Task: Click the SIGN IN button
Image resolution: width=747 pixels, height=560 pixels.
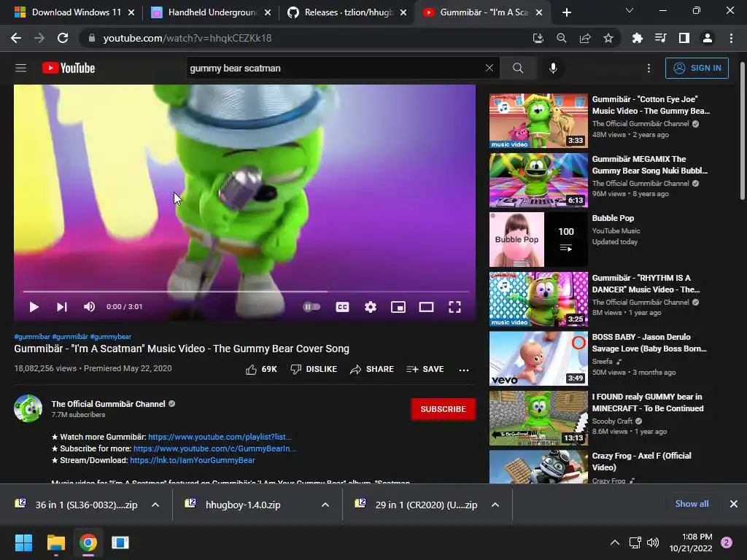Action: coord(697,68)
